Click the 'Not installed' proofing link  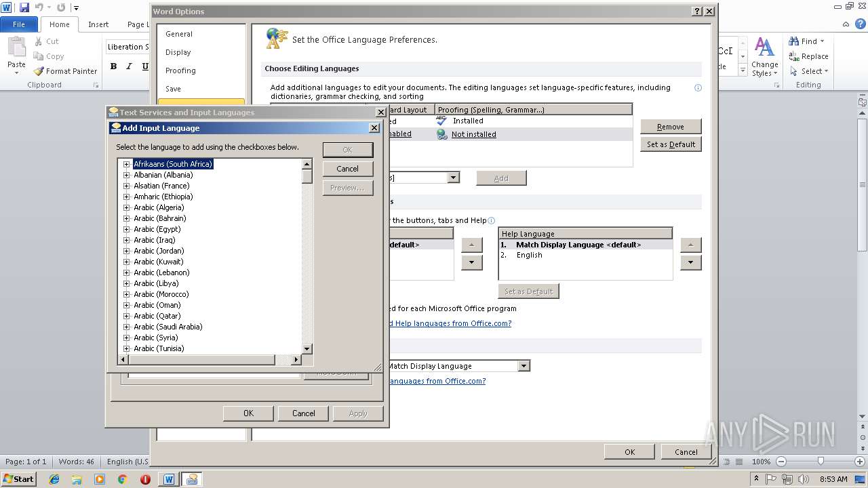point(474,134)
